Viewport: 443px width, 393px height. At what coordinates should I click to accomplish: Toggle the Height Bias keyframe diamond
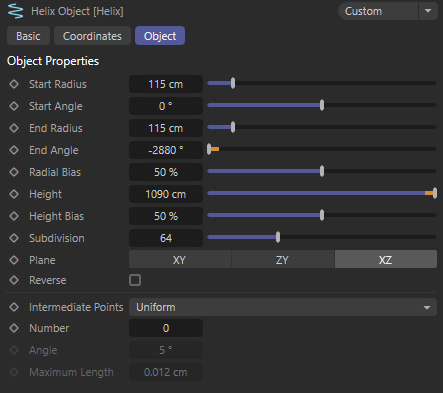tap(14, 216)
